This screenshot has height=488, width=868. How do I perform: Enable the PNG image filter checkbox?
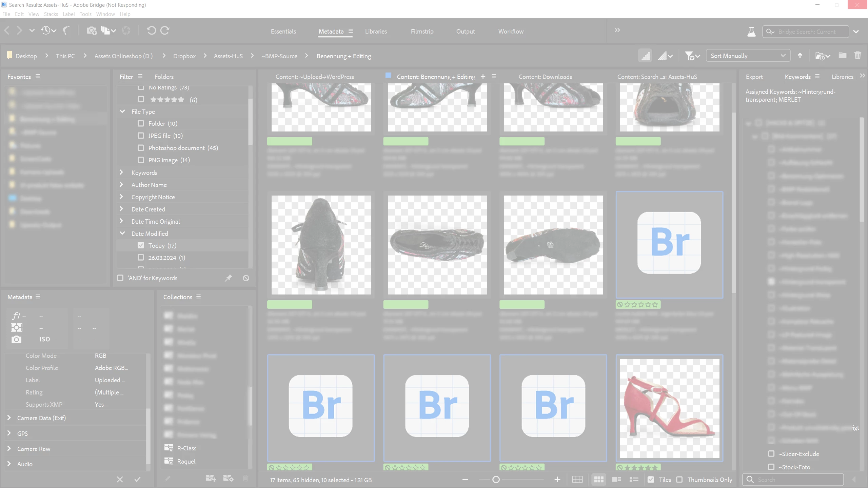[141, 160]
